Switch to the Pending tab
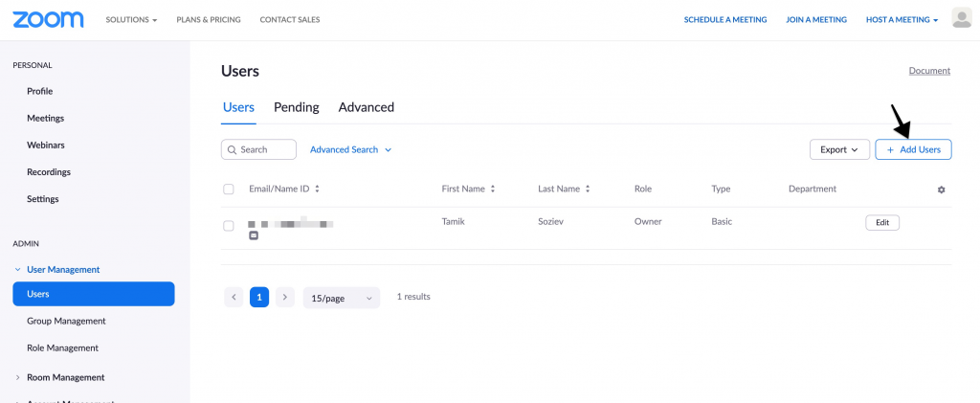 tap(296, 107)
